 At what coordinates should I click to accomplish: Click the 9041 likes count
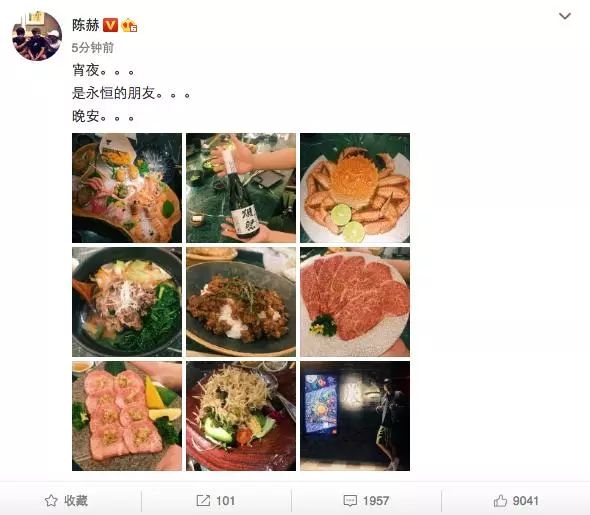pos(526,501)
